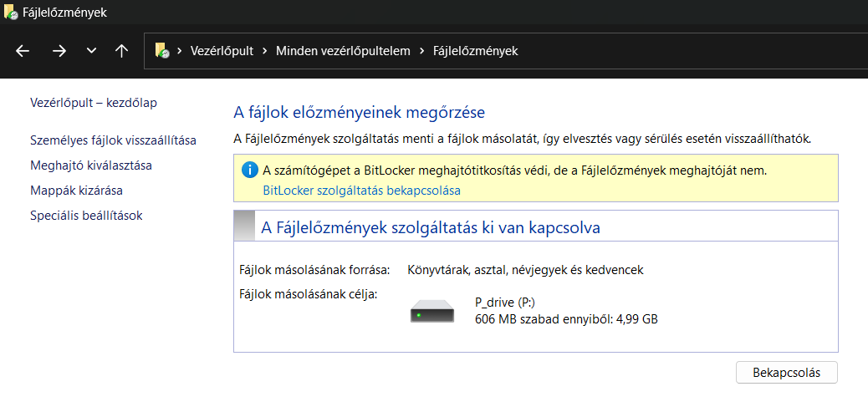Open Speciális beállítások in sidebar
The width and height of the screenshot is (868, 407).
(x=86, y=216)
